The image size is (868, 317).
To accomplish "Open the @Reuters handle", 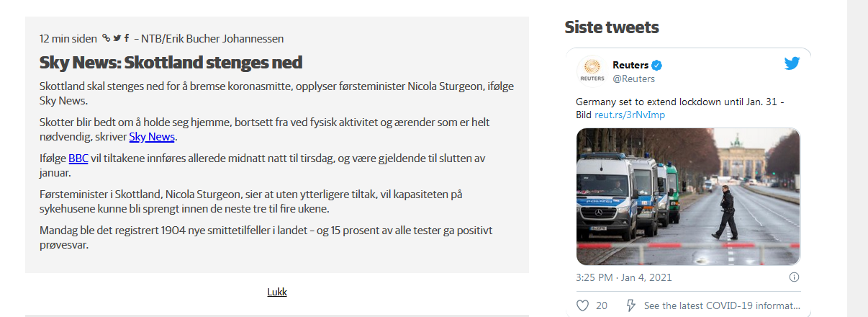I will (633, 79).
